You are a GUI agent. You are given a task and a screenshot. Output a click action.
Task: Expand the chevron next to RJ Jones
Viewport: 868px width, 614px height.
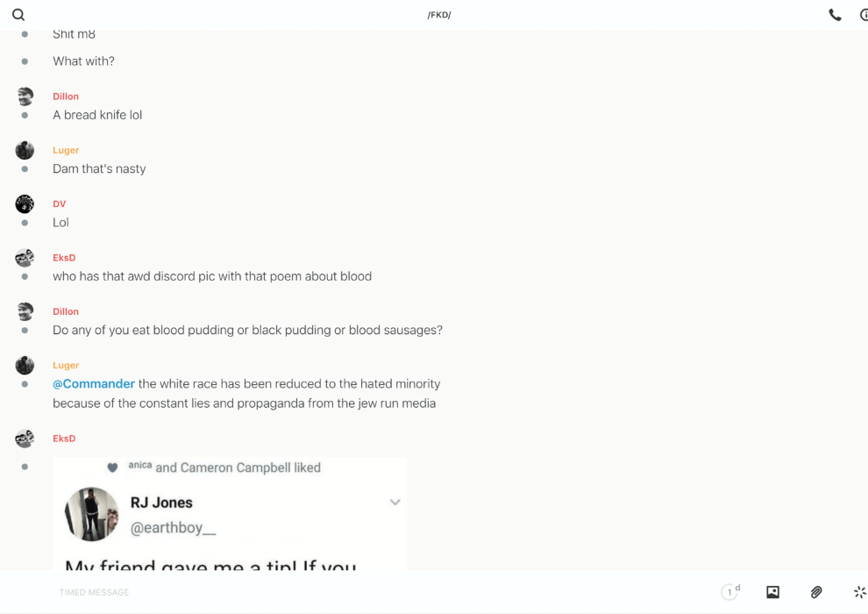click(395, 503)
